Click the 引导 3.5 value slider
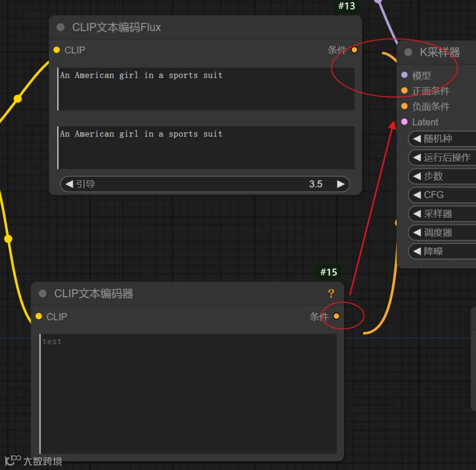This screenshot has height=470, width=476. coord(205,184)
